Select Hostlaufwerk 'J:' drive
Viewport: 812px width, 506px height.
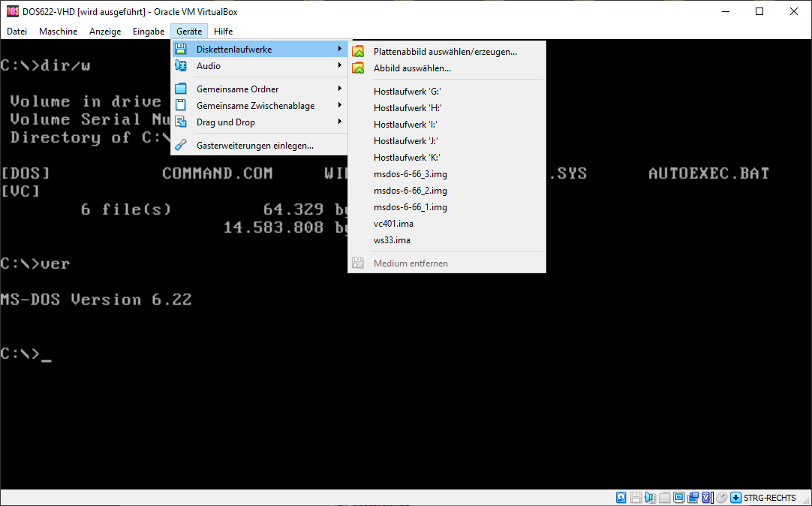coord(447,141)
